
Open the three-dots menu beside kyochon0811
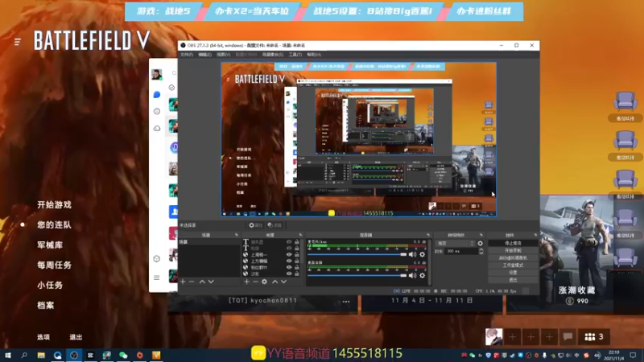pos(346,302)
